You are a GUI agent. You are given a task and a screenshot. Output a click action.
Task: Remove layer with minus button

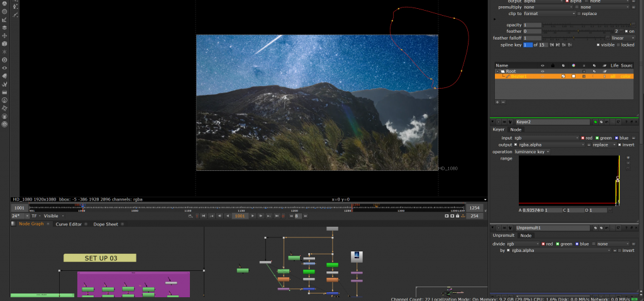502,102
